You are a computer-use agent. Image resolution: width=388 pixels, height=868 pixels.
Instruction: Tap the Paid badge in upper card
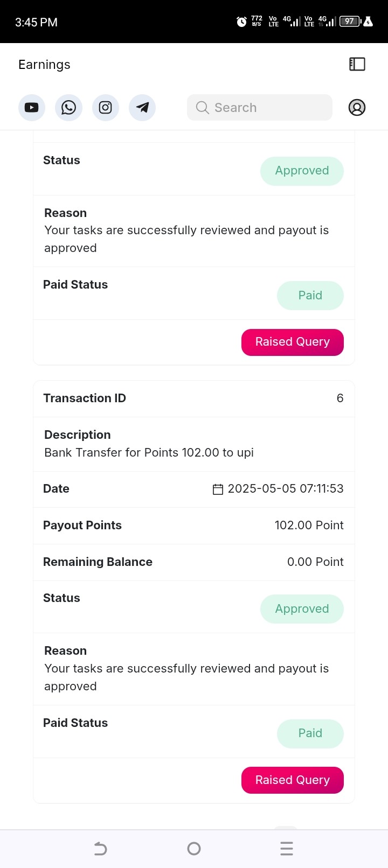click(x=310, y=296)
